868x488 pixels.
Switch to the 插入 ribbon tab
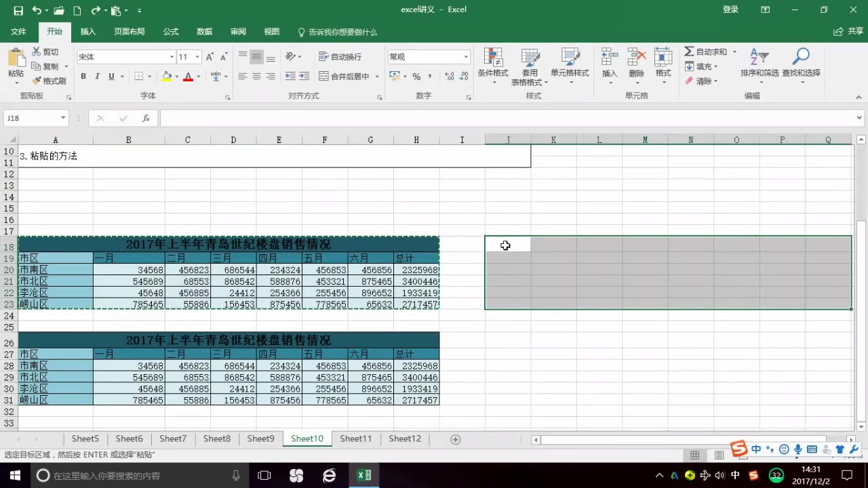(x=88, y=31)
